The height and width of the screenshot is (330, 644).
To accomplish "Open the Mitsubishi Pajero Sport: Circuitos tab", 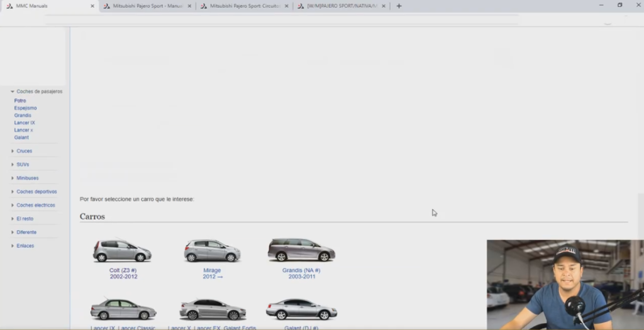I will 245,6.
